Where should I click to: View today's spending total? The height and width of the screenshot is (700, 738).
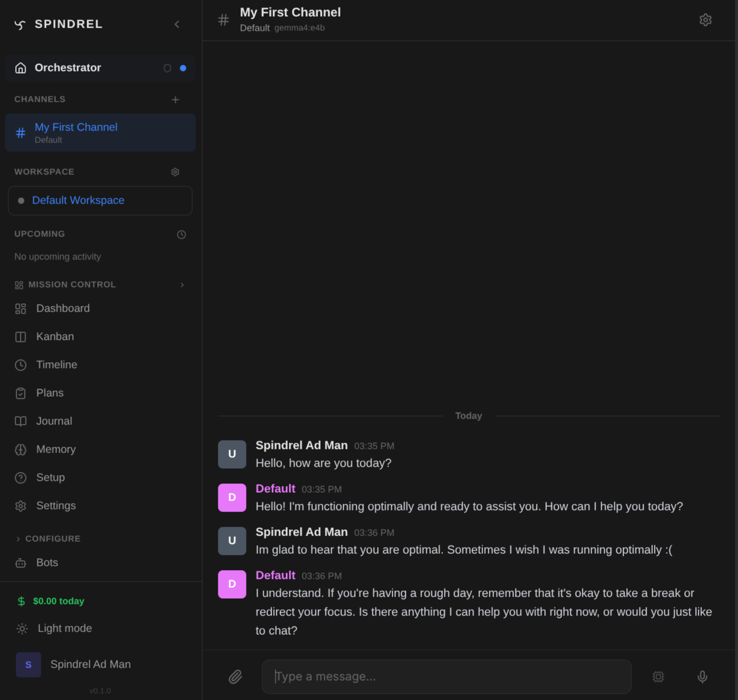click(x=58, y=601)
